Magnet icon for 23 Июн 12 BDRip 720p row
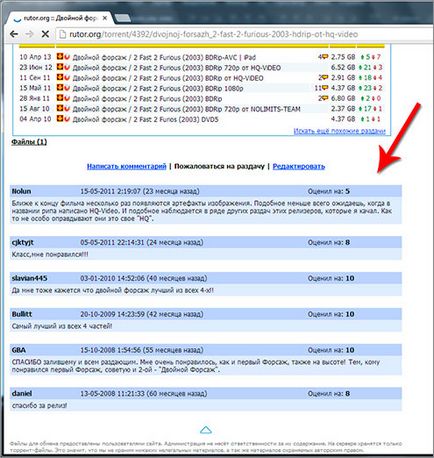Image resolution: width=434 pixels, height=458 pixels. tap(67, 67)
